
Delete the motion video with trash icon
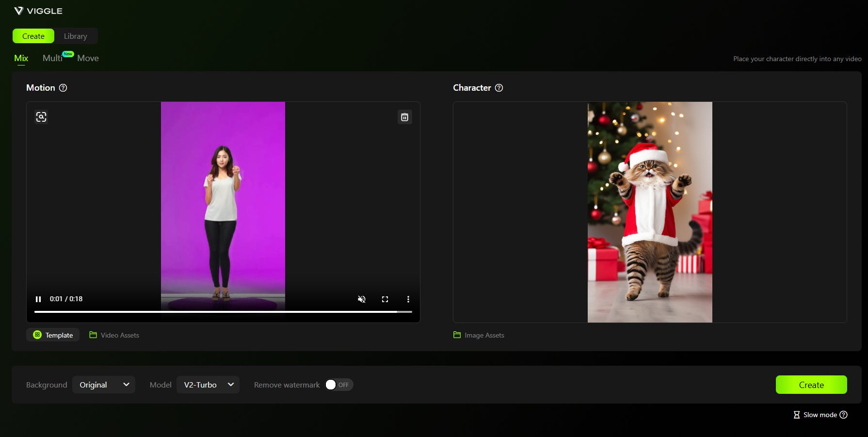pyautogui.click(x=404, y=117)
